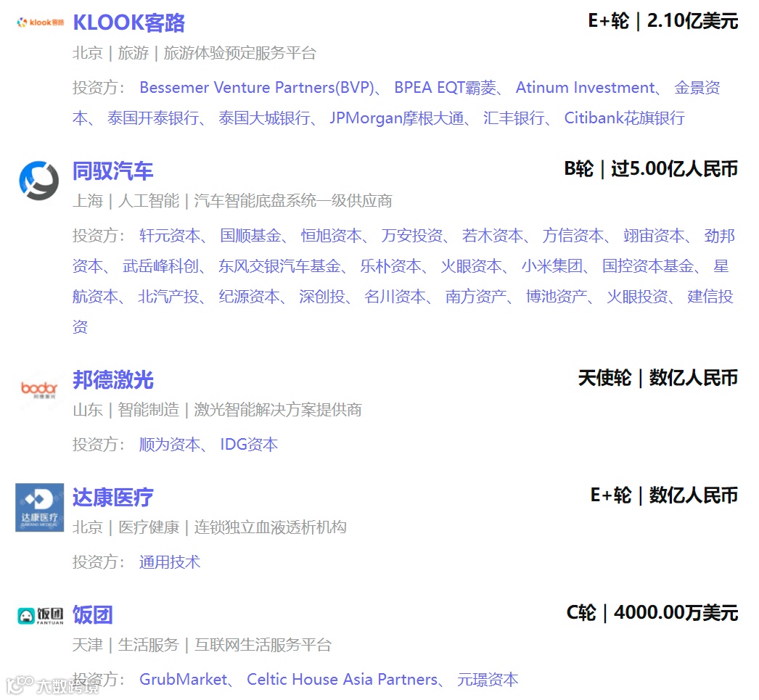The image size is (759, 700).
Task: Click description 山东 | 智能制造 | 激光智能解决方案提供商
Action: [x=218, y=410]
